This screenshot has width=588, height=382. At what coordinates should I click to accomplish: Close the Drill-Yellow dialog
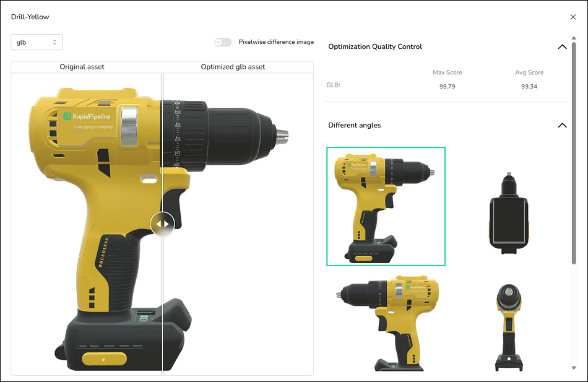pyautogui.click(x=573, y=17)
